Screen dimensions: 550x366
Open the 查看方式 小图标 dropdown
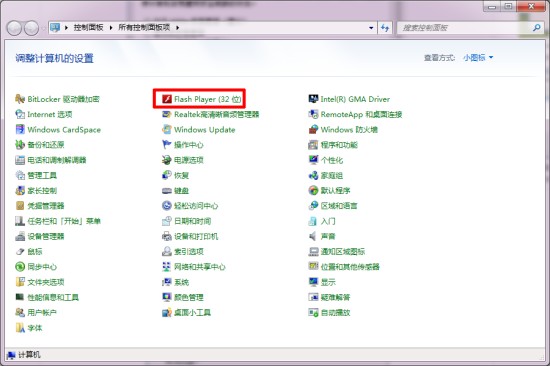pos(478,58)
